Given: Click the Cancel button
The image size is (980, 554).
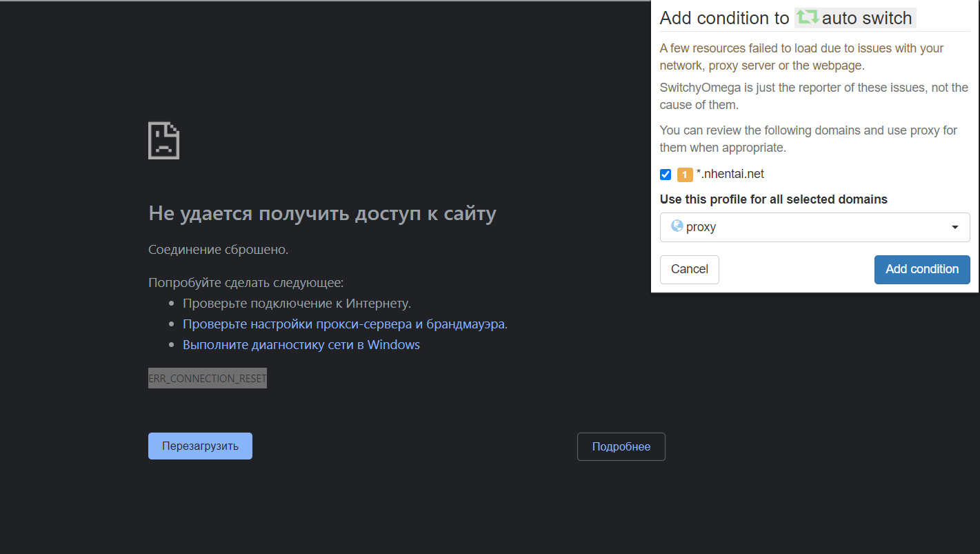Looking at the screenshot, I should pos(690,269).
